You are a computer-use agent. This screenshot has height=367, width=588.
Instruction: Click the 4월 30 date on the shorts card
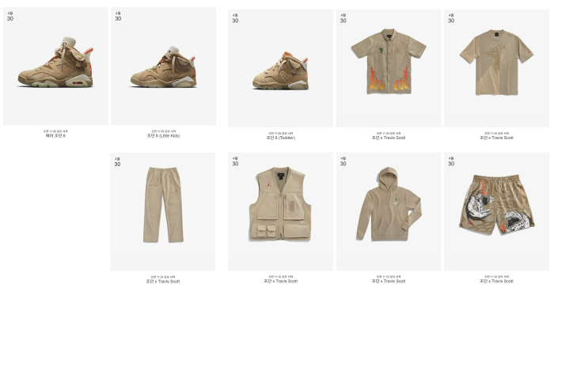coord(451,161)
